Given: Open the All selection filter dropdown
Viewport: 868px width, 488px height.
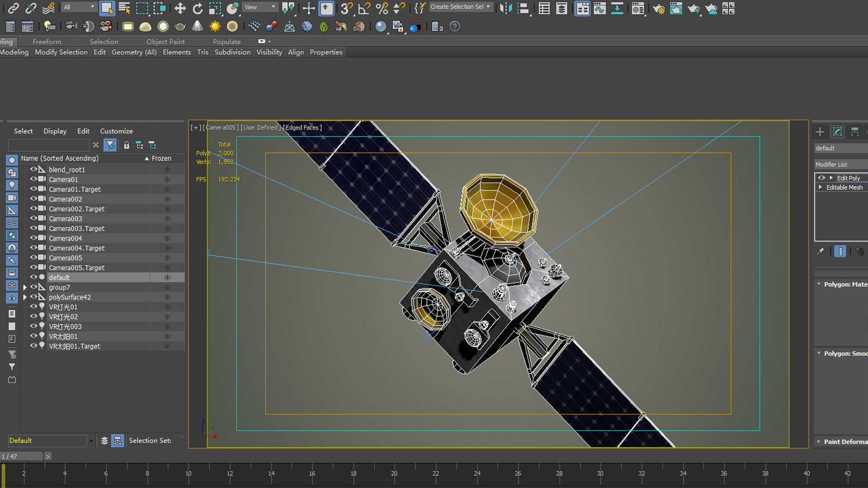Looking at the screenshot, I should click(79, 7).
